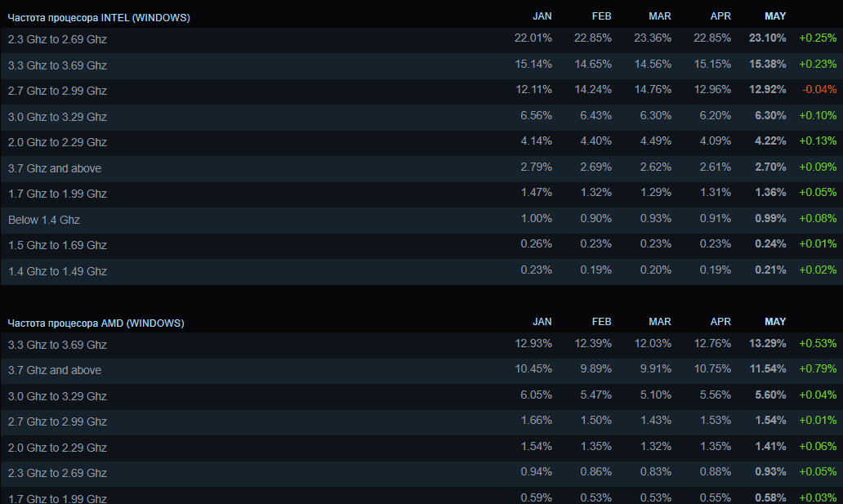Select AMD row 2.7 Ghz to 2.99 Ghz
Screen dimensions: 843x504
pos(57,421)
